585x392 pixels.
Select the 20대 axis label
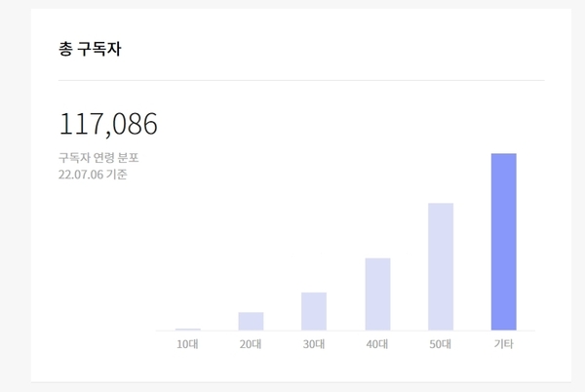(x=251, y=344)
